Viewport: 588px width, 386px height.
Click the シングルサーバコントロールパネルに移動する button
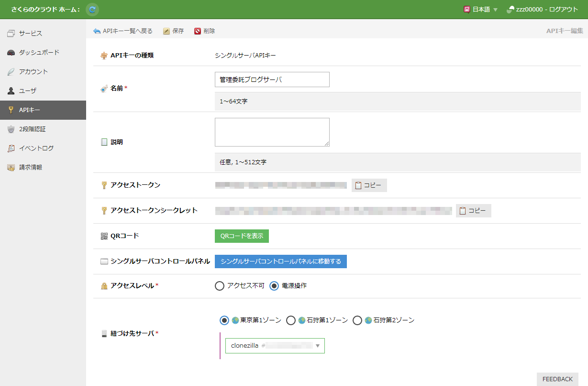click(x=280, y=261)
